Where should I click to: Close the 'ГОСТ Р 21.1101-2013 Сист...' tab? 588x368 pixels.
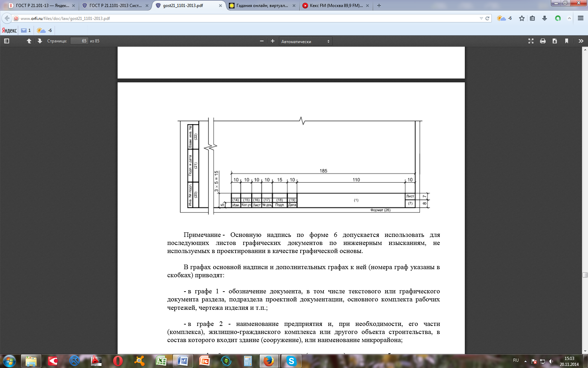point(147,6)
